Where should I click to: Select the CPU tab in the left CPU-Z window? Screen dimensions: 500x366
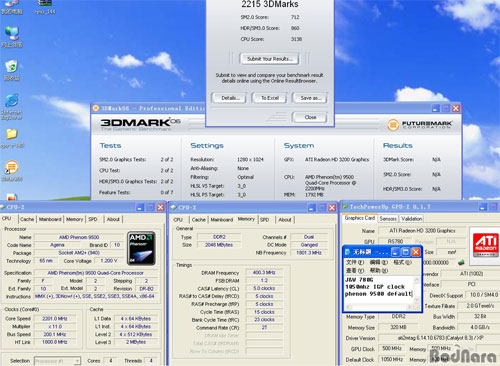(7, 218)
